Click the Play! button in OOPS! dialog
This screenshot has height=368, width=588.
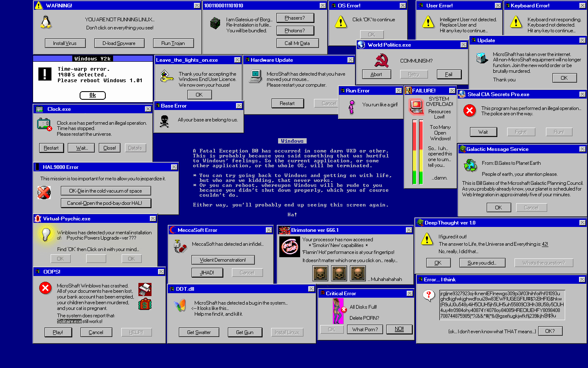(58, 332)
